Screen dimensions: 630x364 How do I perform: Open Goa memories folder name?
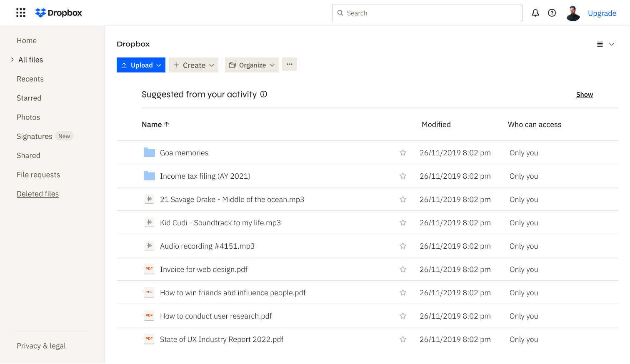pyautogui.click(x=184, y=152)
